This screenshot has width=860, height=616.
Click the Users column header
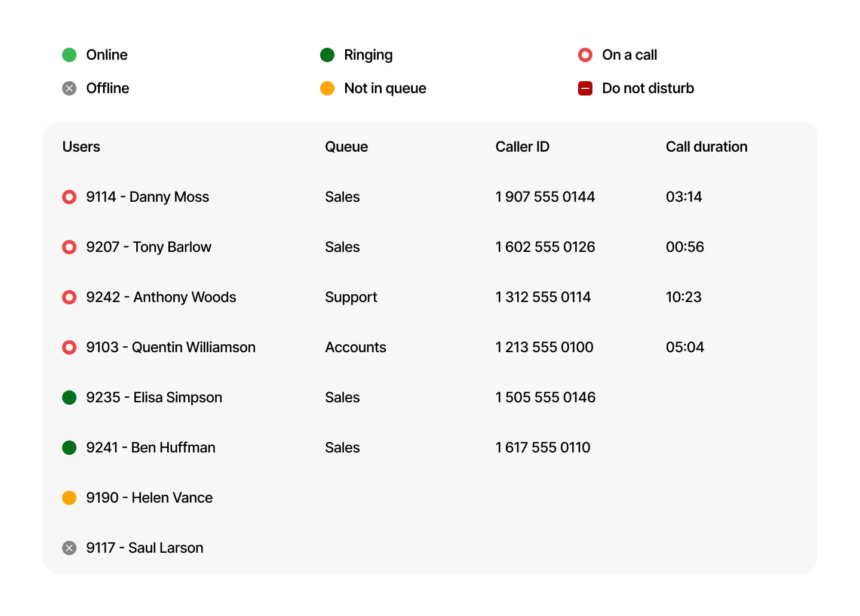point(81,147)
